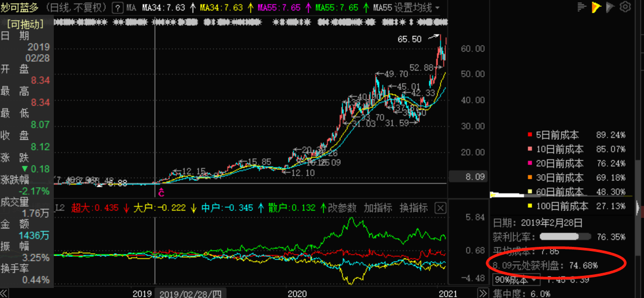Open the chip distribution bars icon
Viewport: 644px width, 298px height.
(x=582, y=7)
